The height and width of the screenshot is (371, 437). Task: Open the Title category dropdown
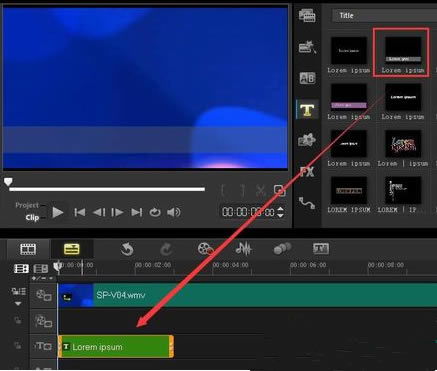[x=384, y=16]
